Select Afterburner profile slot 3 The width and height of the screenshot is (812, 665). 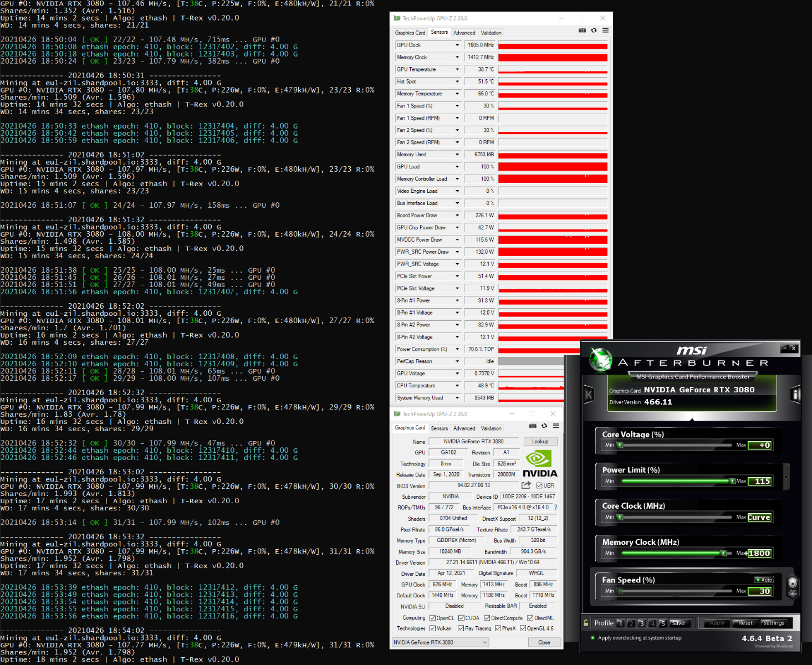[642, 623]
